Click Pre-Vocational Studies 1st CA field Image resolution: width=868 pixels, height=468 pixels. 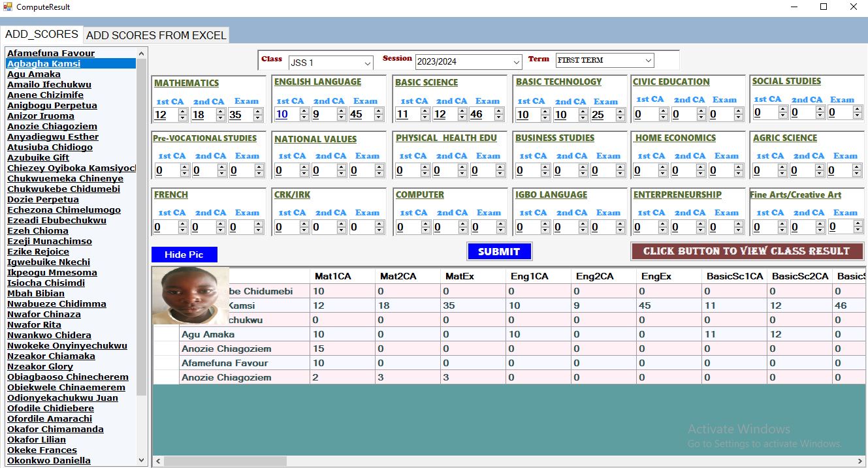point(167,170)
